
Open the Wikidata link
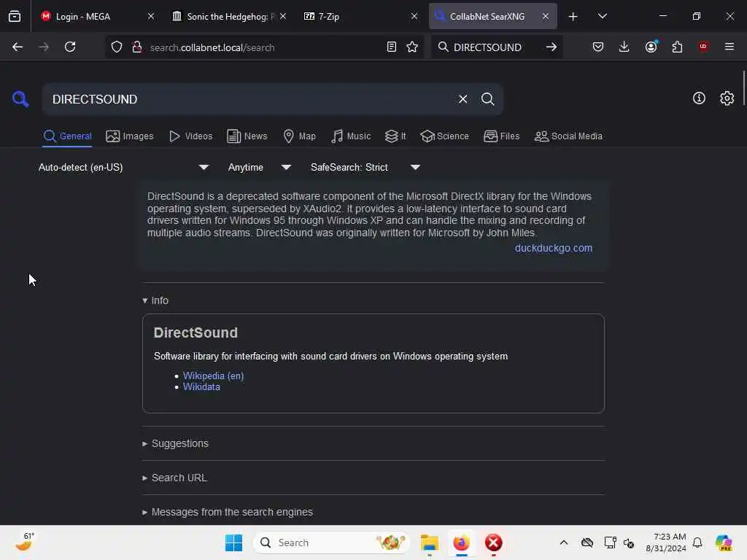(x=201, y=386)
